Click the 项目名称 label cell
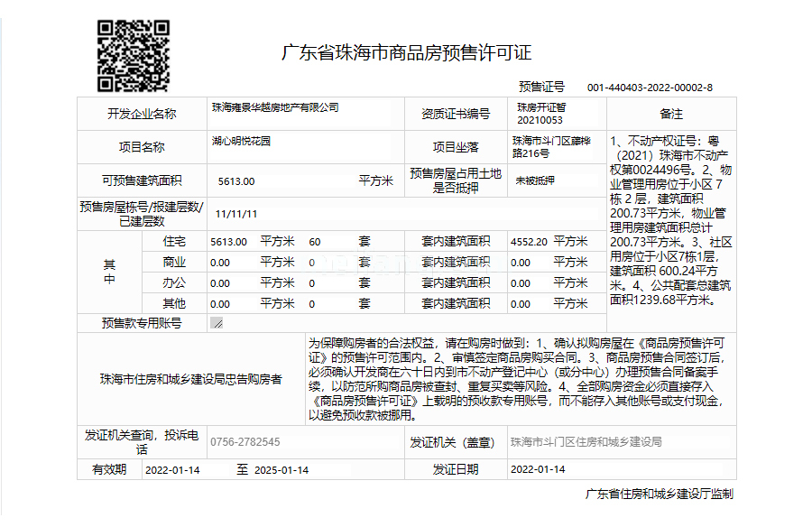 click(142, 147)
